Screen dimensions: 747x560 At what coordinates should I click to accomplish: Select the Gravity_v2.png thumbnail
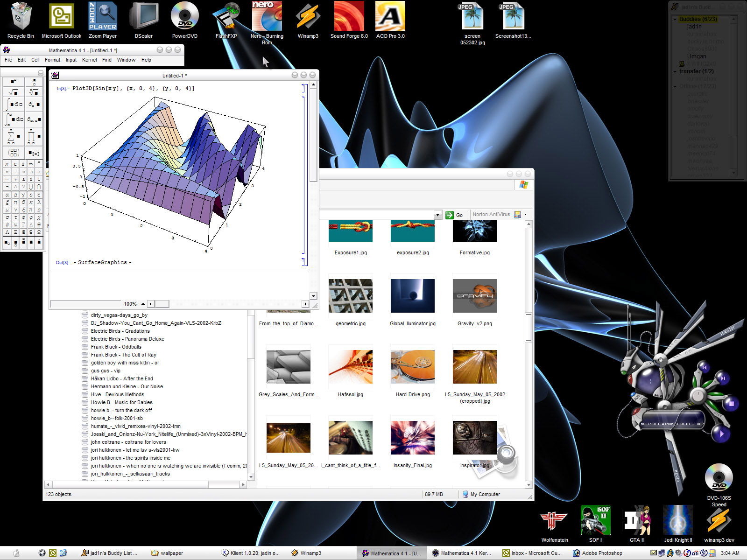(x=474, y=296)
